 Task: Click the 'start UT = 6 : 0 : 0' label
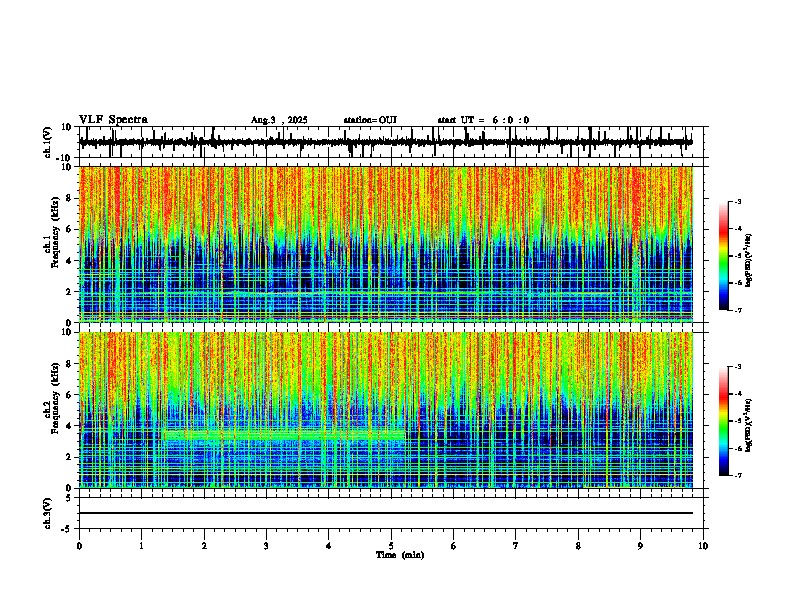(483, 120)
